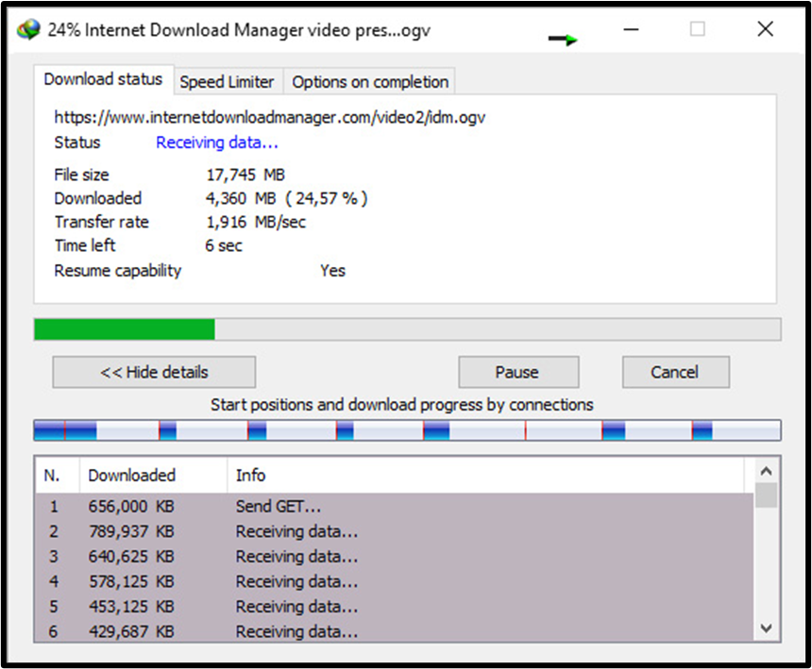
Task: Select connection row with 429,687 KB
Action: click(395, 630)
